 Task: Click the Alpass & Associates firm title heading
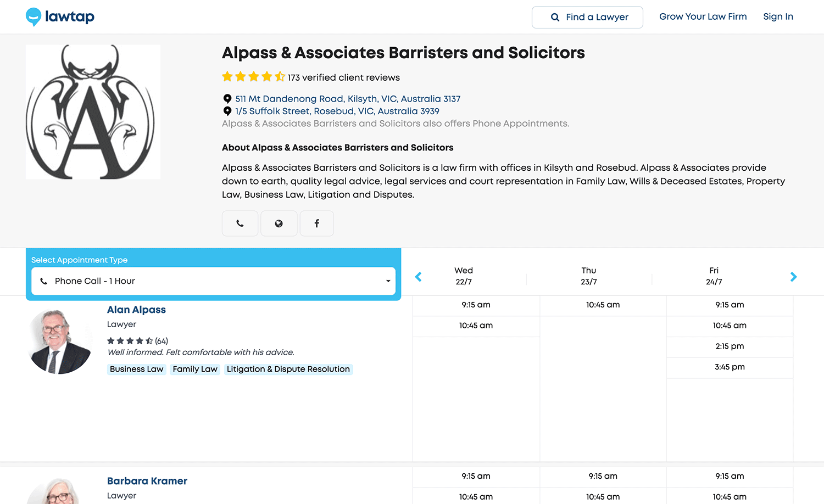403,53
